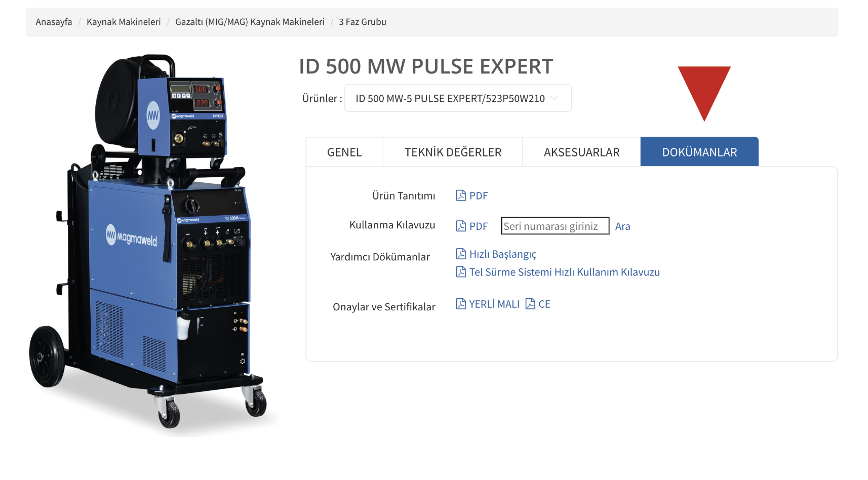Click the ID 500 MW PULSE EXPERT title
Viewport: 868px width, 480px height.
coord(426,66)
